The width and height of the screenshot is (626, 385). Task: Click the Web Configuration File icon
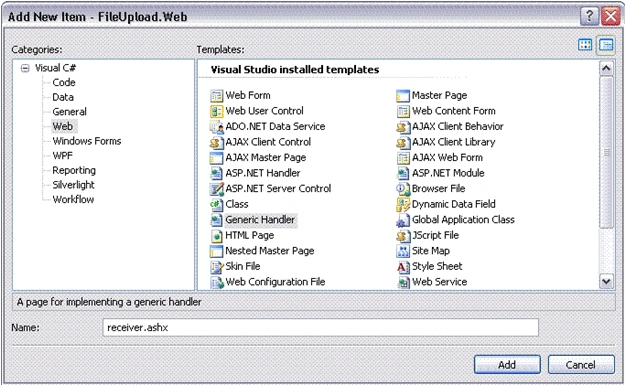[x=216, y=282]
